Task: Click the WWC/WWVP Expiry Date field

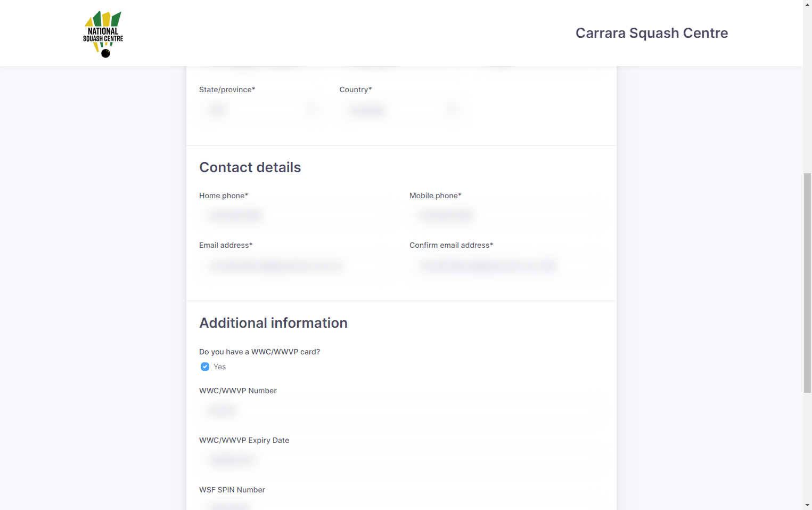Action: pos(401,460)
